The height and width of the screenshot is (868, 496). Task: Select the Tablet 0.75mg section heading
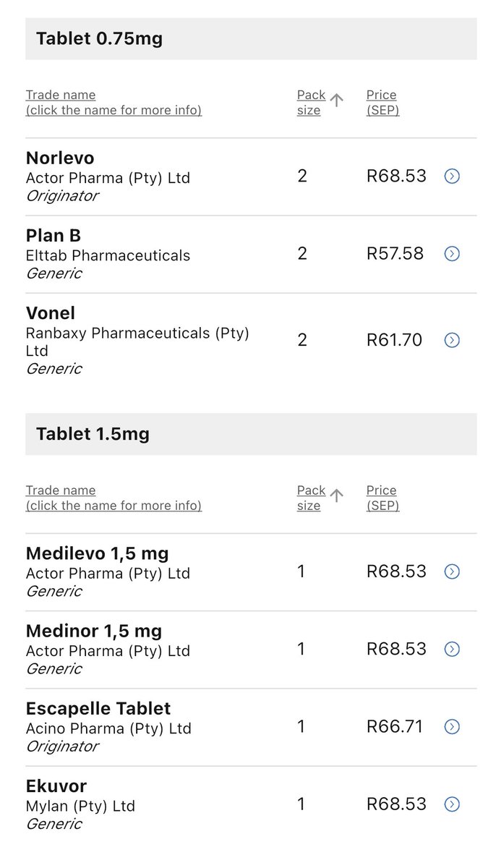100,39
